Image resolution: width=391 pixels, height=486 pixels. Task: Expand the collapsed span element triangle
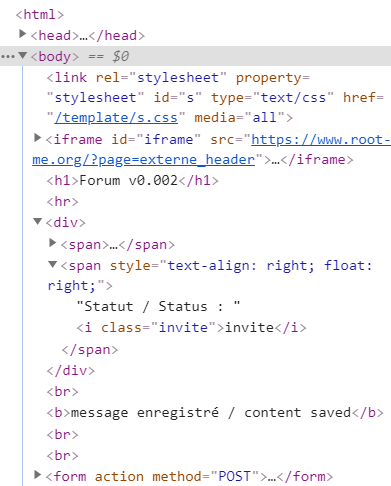coord(52,243)
